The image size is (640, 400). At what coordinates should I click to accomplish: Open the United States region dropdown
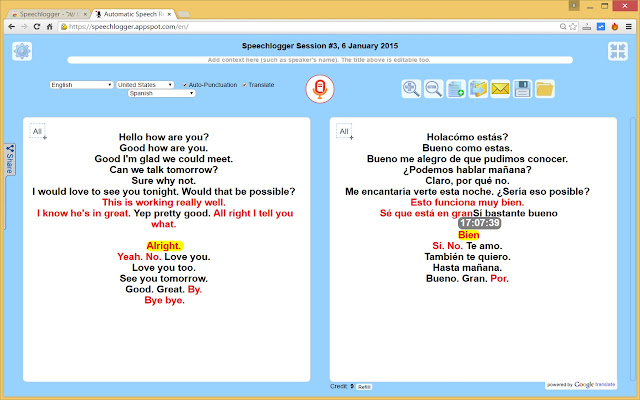point(145,85)
